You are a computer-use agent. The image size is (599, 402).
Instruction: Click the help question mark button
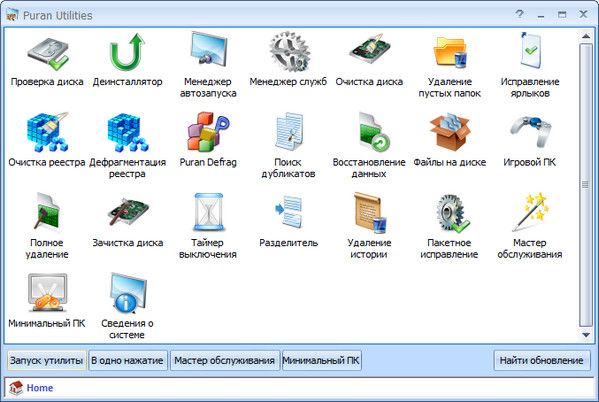[x=520, y=15]
